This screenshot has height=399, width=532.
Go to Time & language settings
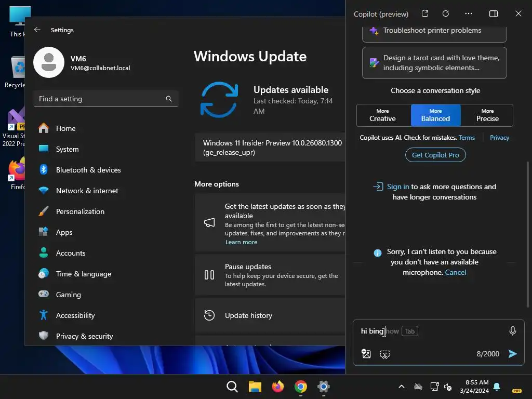pos(105,274)
